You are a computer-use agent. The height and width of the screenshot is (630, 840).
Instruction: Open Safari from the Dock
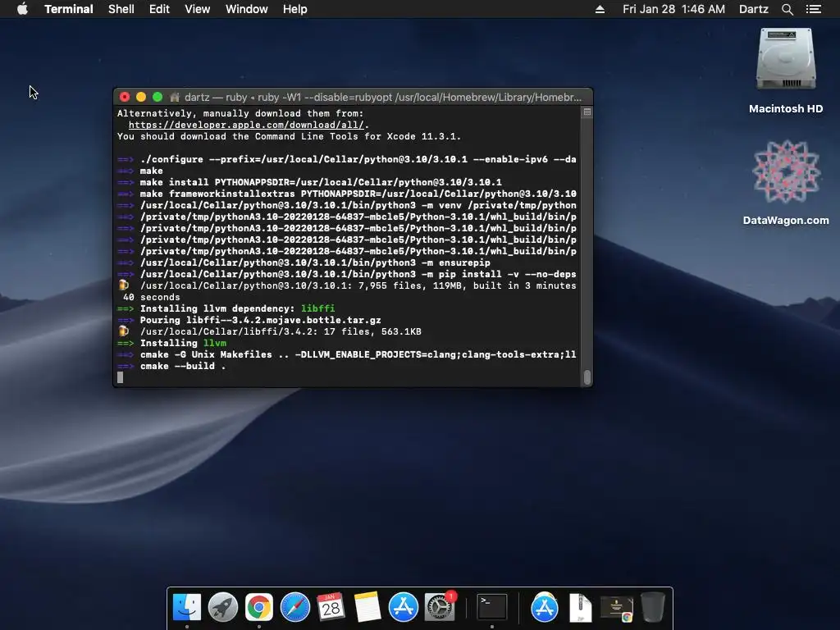pos(295,607)
